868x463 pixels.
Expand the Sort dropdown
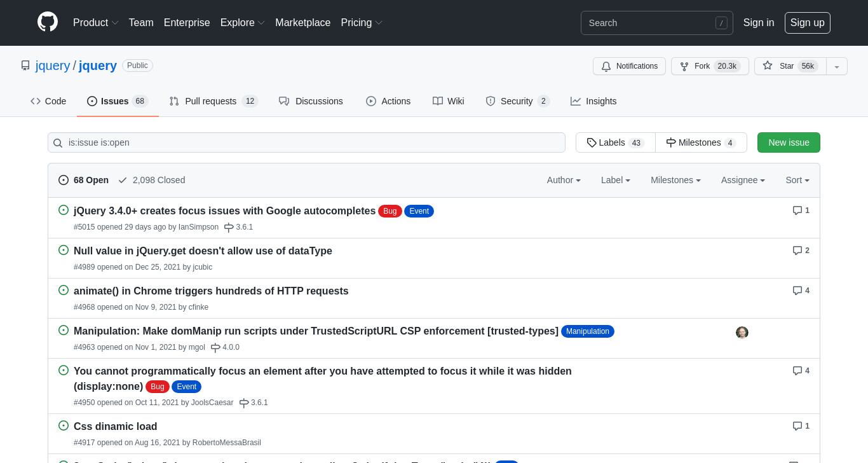(797, 180)
